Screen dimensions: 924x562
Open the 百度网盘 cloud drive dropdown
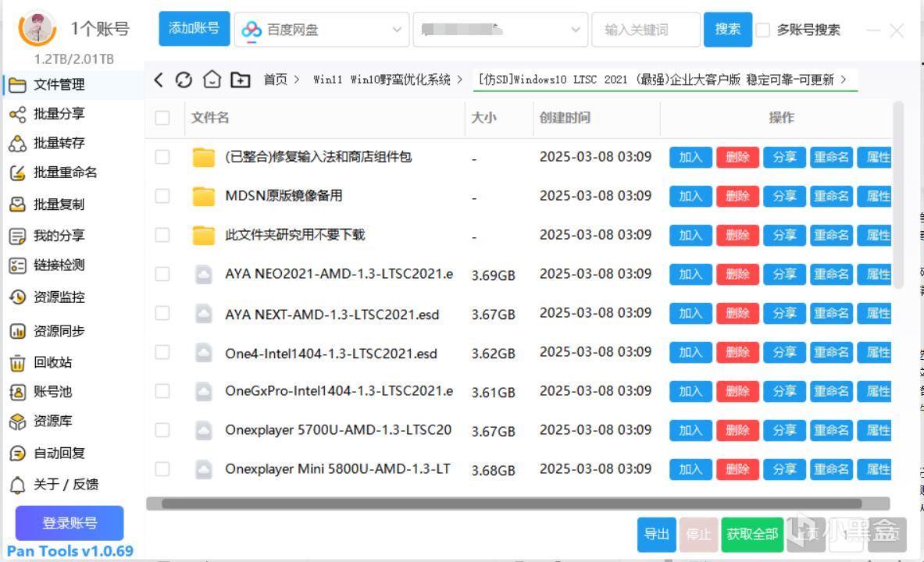pos(322,30)
